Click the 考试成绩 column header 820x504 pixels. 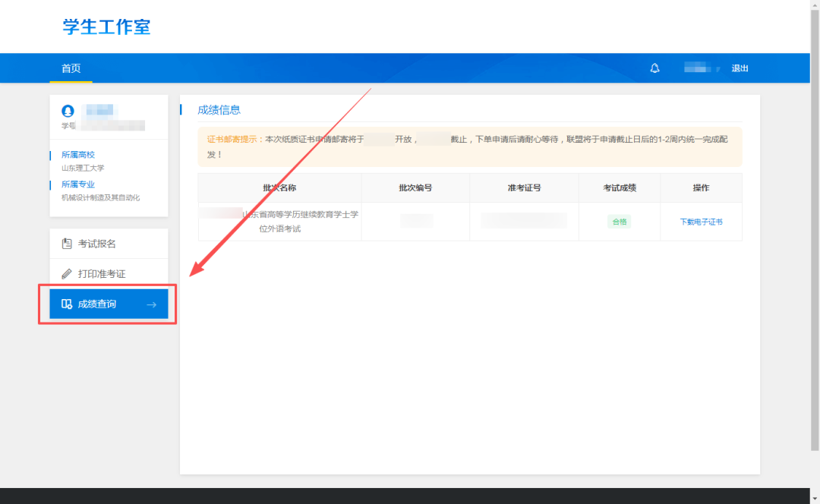(620, 187)
